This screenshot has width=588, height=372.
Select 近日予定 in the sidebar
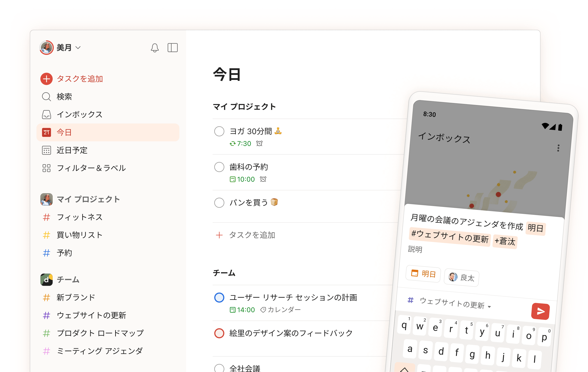(72, 151)
